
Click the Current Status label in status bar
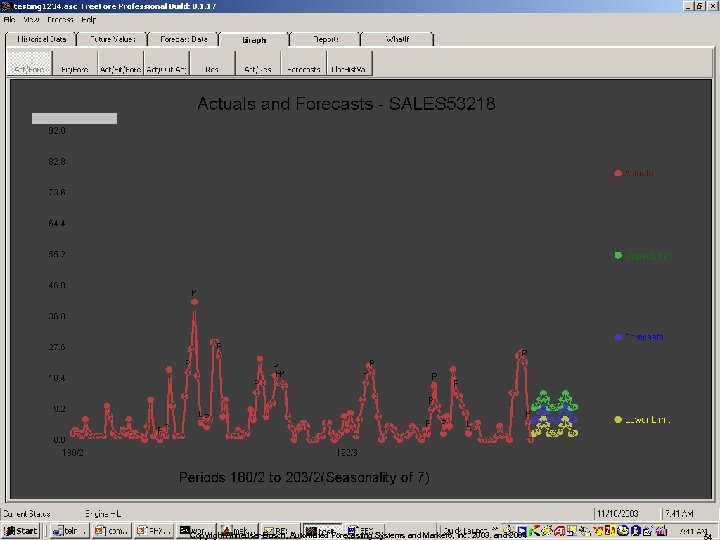coord(27,514)
